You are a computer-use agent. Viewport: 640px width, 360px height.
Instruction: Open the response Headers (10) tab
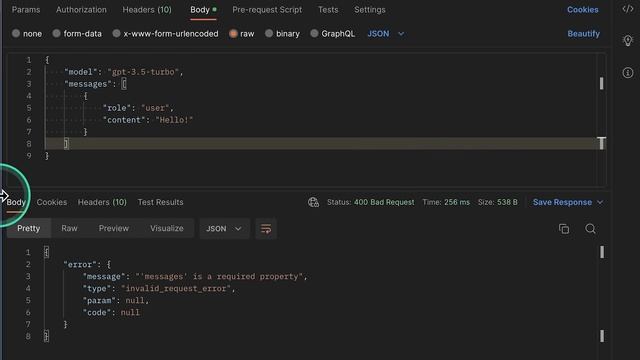(102, 202)
